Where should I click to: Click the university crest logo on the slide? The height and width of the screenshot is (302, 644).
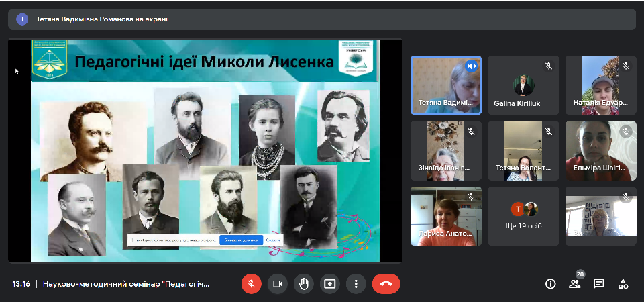50,60
